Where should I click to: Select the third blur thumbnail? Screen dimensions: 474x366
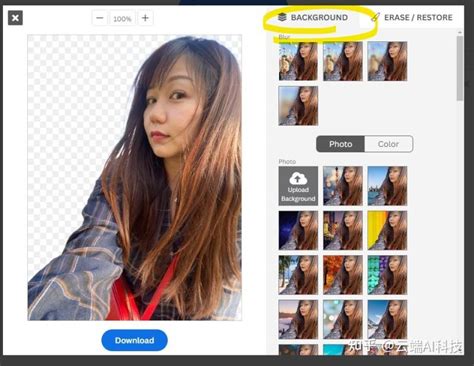tap(387, 61)
